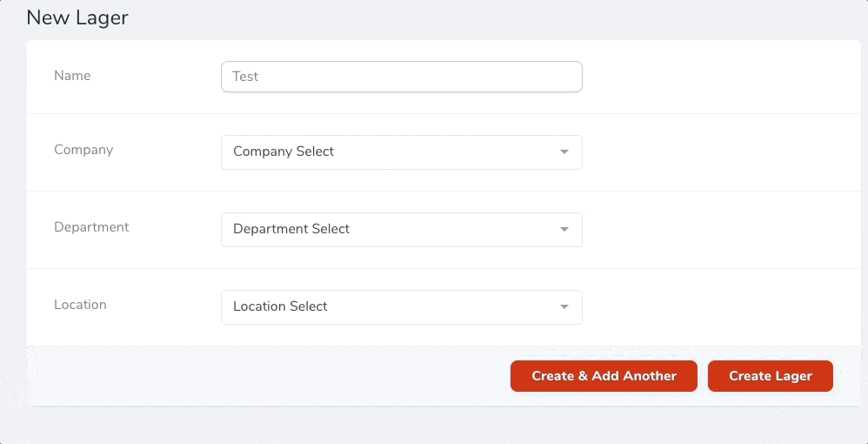868x444 pixels.
Task: Select the 'Department Select' placeholder text
Action: (291, 229)
